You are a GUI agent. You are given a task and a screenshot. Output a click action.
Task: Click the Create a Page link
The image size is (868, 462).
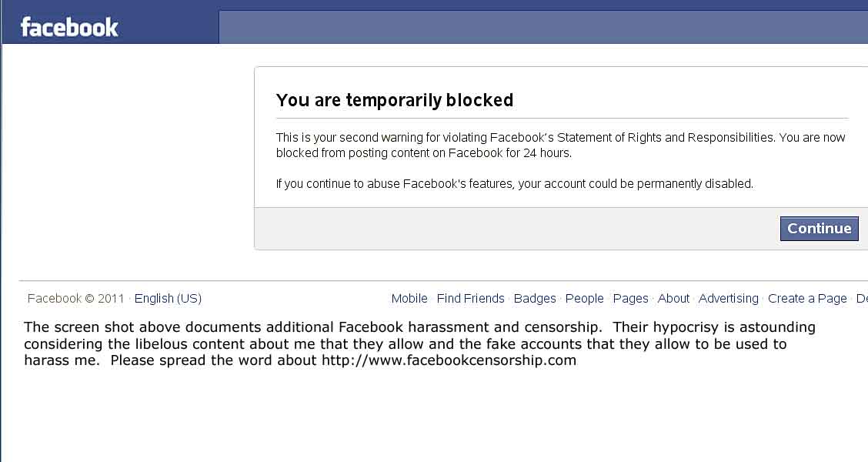pos(807,299)
